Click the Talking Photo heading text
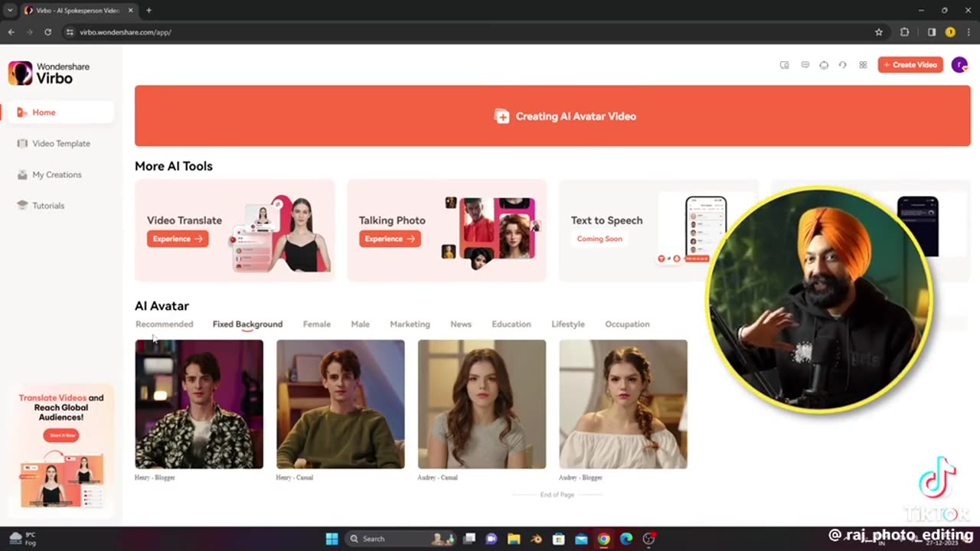 click(392, 220)
